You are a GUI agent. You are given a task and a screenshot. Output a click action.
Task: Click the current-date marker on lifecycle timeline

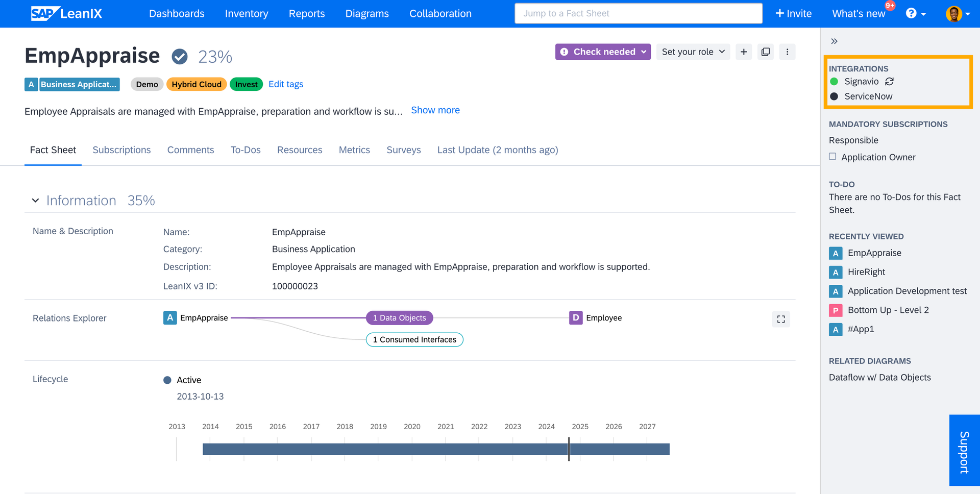[x=569, y=449]
